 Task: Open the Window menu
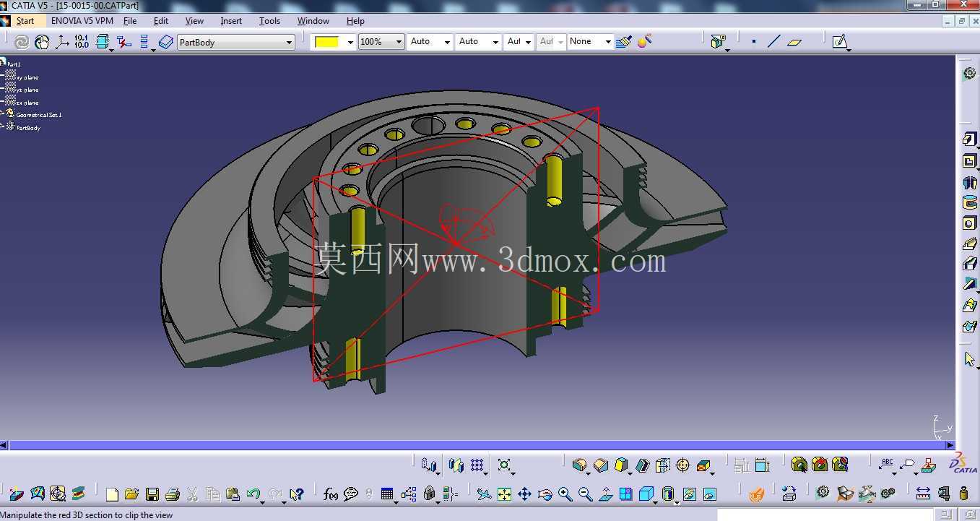coord(313,21)
